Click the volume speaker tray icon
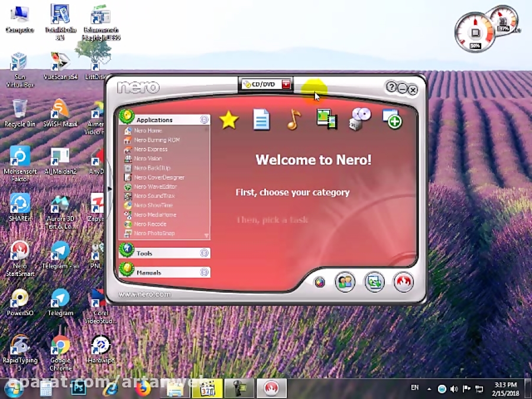The height and width of the screenshot is (399, 532). pyautogui.click(x=454, y=389)
